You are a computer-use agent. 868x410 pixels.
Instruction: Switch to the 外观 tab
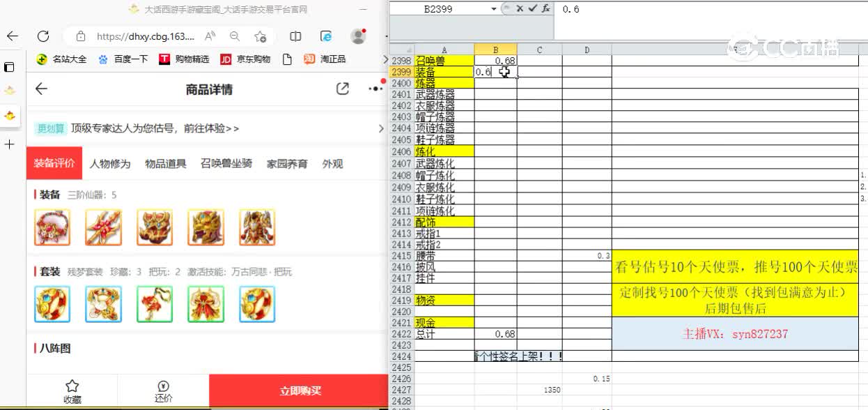pyautogui.click(x=332, y=164)
